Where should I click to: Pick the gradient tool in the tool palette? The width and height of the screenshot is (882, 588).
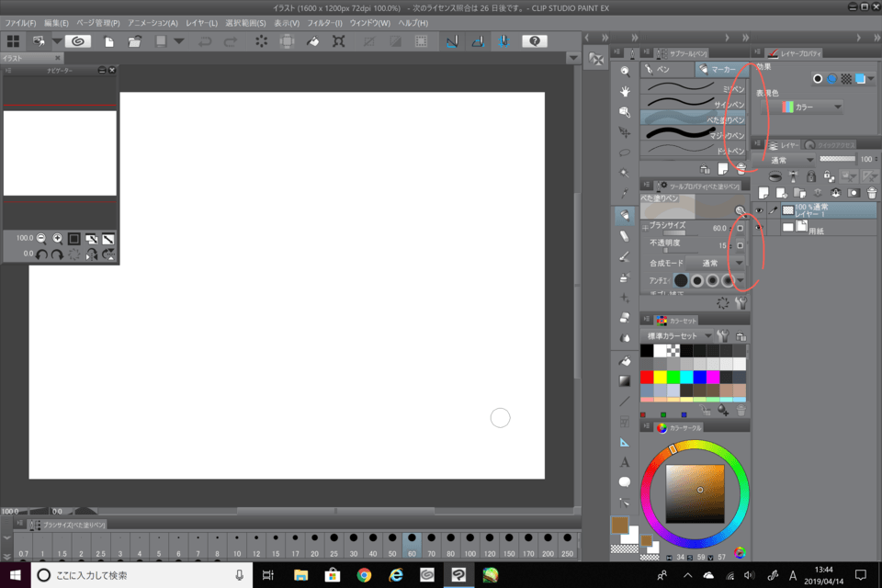(625, 380)
